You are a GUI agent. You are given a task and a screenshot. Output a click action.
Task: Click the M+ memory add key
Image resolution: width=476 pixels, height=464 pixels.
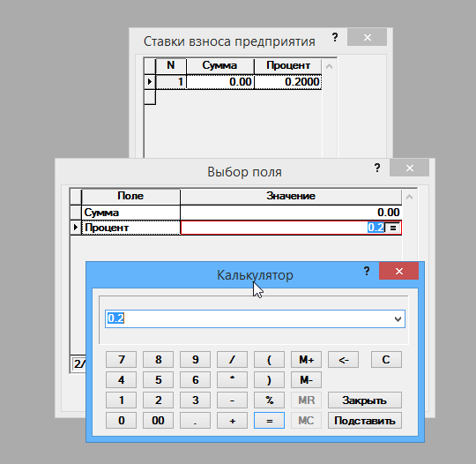coord(306,360)
